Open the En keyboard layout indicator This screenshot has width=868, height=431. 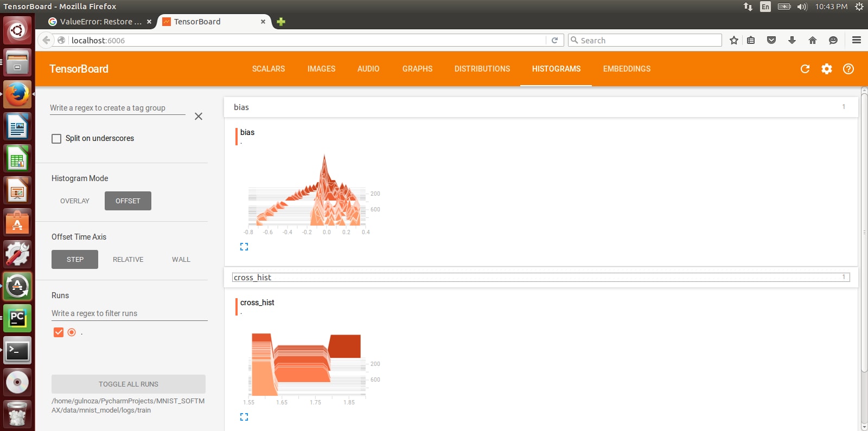click(x=765, y=7)
